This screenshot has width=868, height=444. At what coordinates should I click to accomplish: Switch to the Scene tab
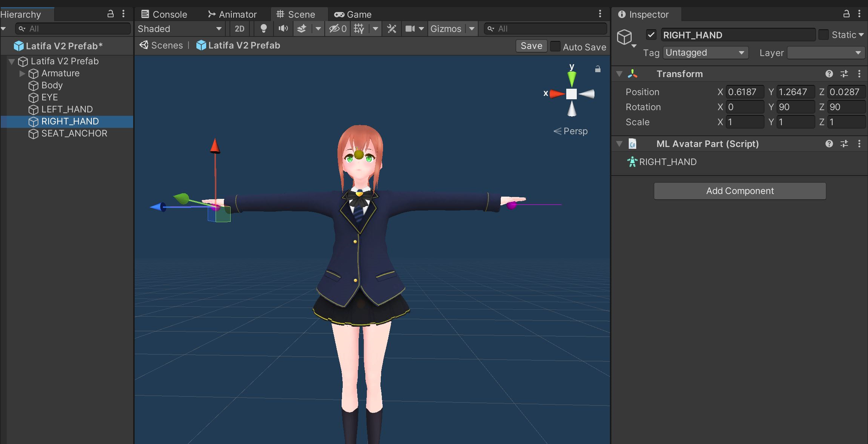296,14
